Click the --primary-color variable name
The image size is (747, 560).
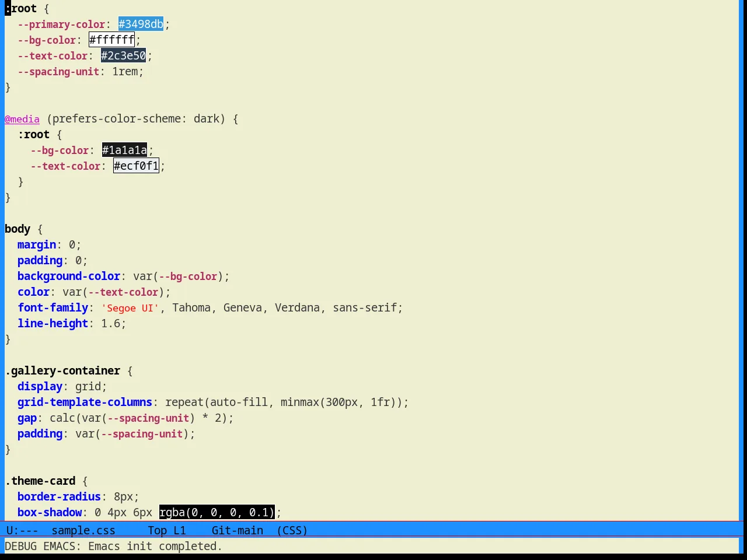[x=61, y=24]
